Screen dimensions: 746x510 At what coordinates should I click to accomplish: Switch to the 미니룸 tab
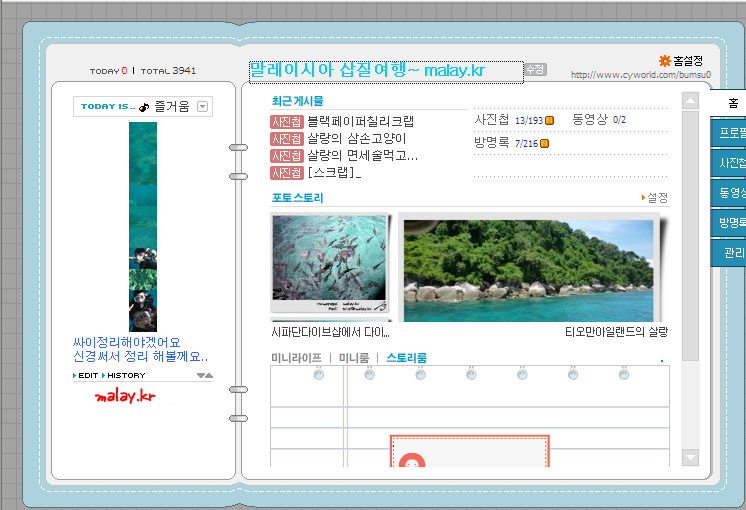[x=353, y=358]
